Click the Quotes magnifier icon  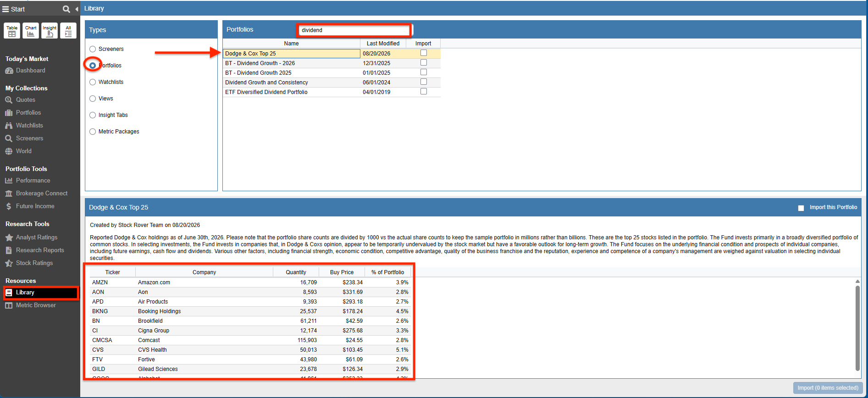point(9,100)
